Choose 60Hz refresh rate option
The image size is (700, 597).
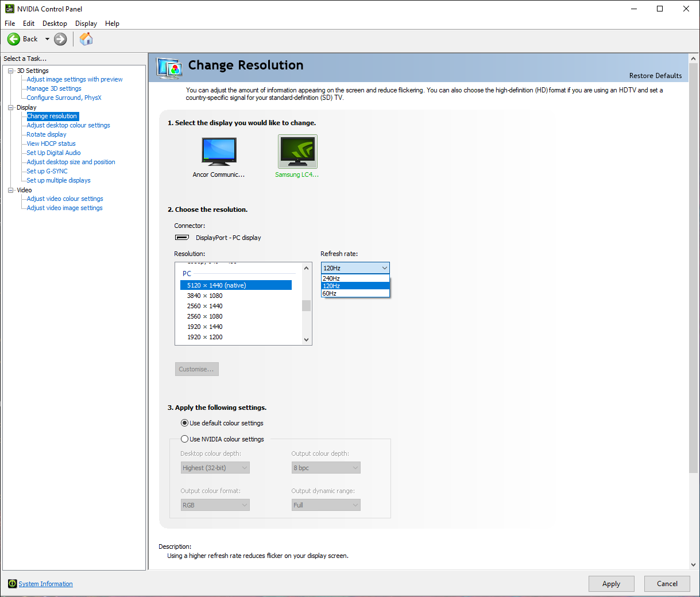click(355, 293)
